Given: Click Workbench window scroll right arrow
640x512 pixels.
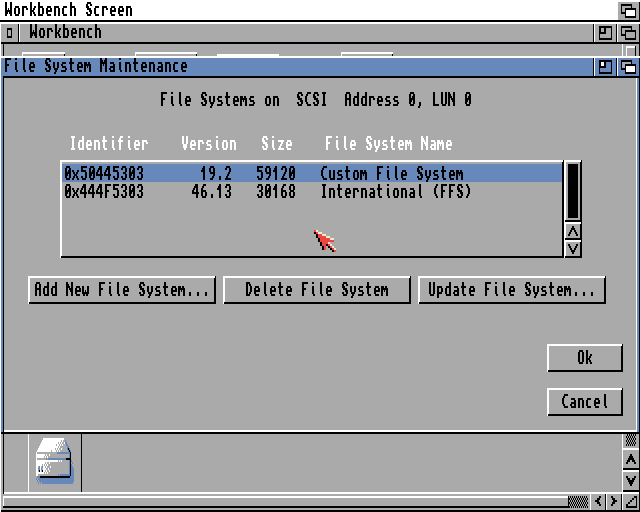Looking at the screenshot, I should (612, 501).
